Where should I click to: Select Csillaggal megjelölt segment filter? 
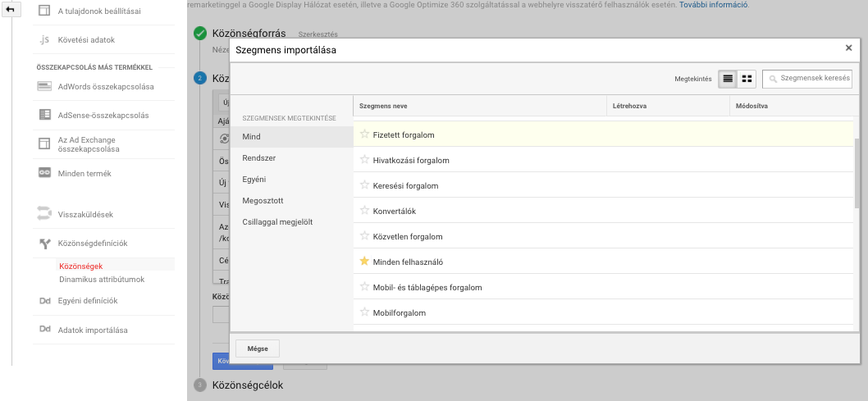coord(277,222)
